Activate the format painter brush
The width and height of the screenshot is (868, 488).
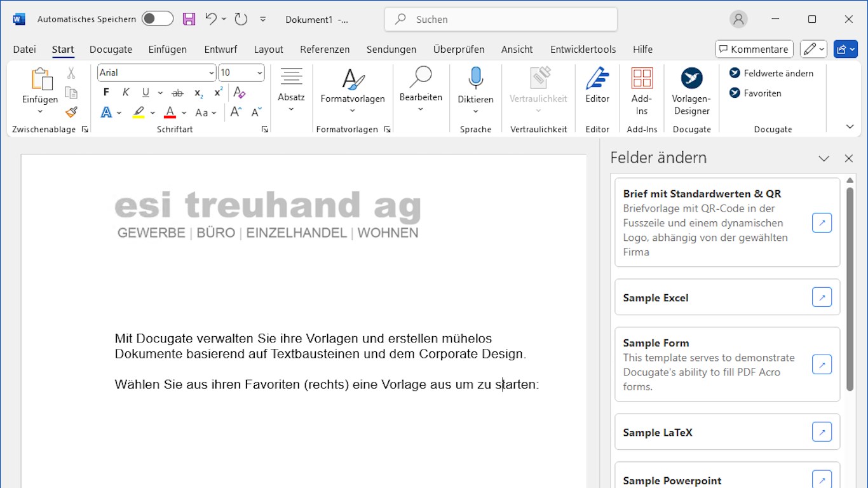click(x=71, y=112)
